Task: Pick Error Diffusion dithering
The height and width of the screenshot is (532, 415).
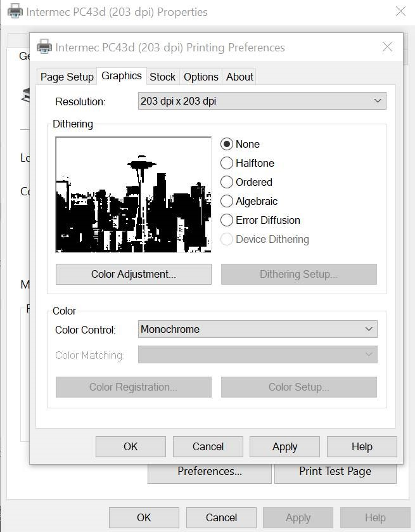Action: pyautogui.click(x=227, y=220)
